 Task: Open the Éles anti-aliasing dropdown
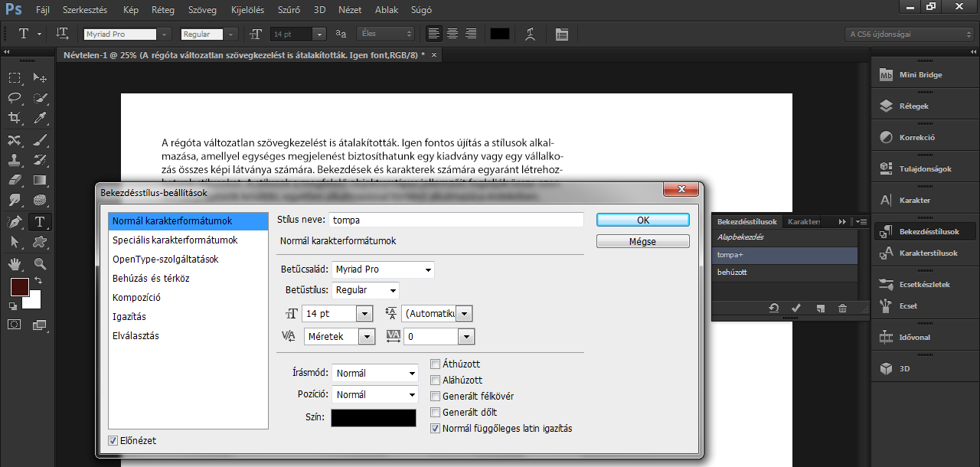(385, 34)
